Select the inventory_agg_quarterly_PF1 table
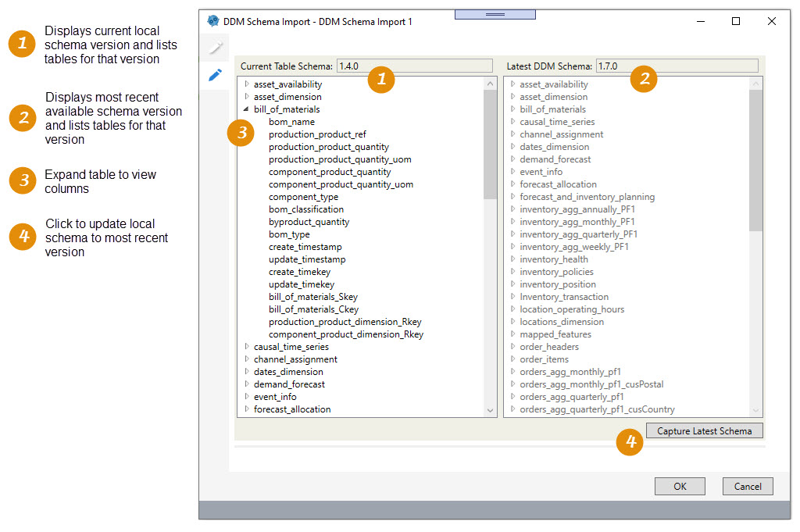Image resolution: width=800 pixels, height=532 pixels. 579,234
